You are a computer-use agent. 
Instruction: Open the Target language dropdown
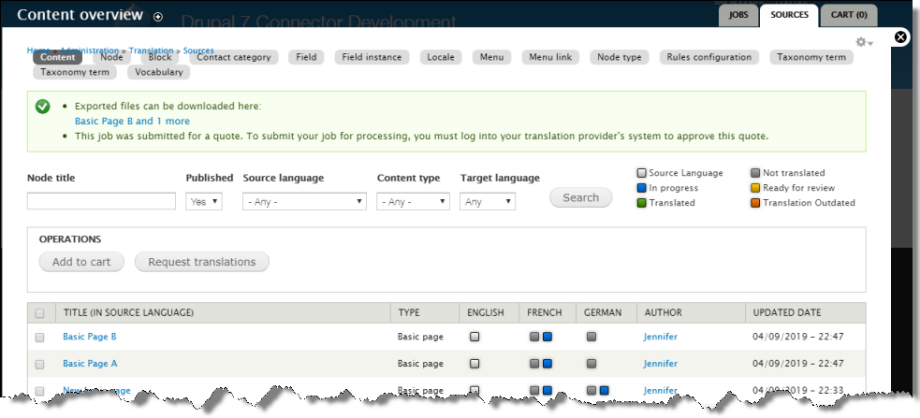[487, 201]
